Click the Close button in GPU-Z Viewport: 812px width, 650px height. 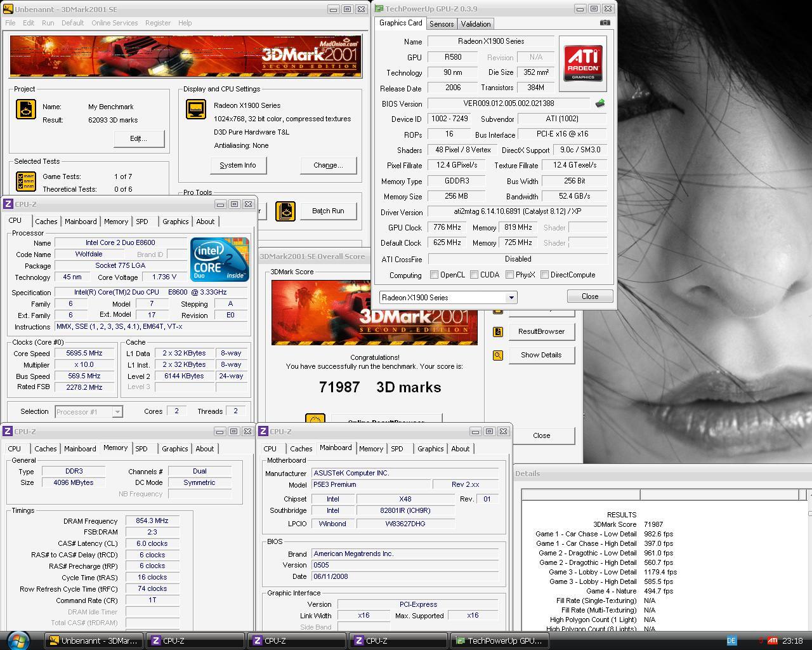coord(590,296)
